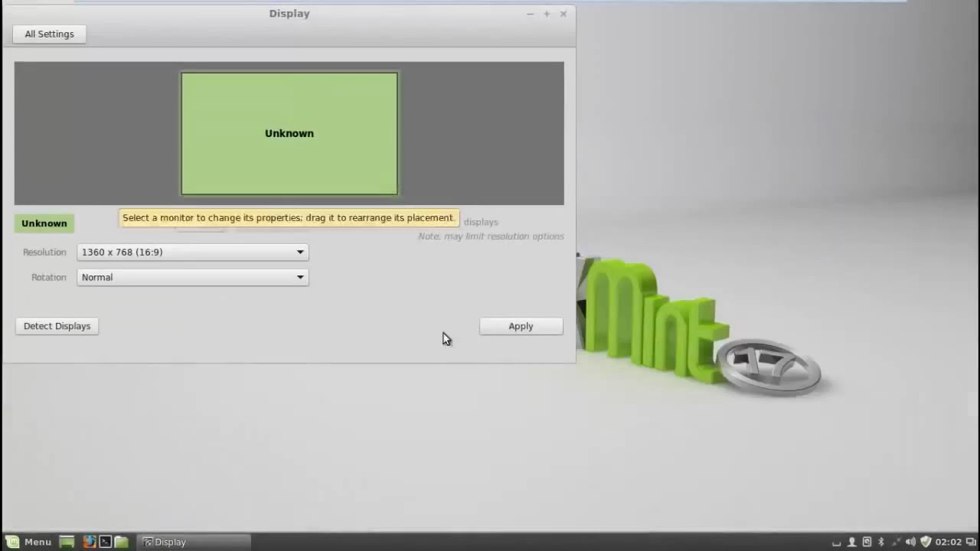Open the Rotation dropdown set to Normal

(x=193, y=277)
